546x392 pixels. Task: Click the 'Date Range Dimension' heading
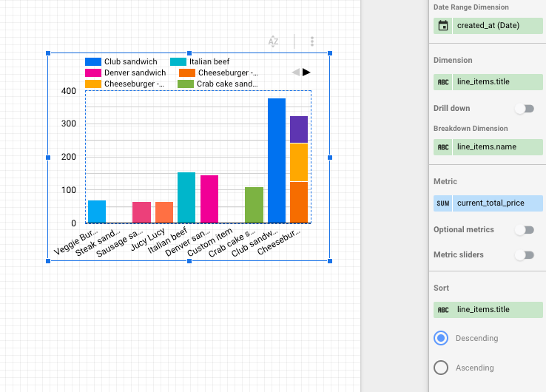pos(471,7)
